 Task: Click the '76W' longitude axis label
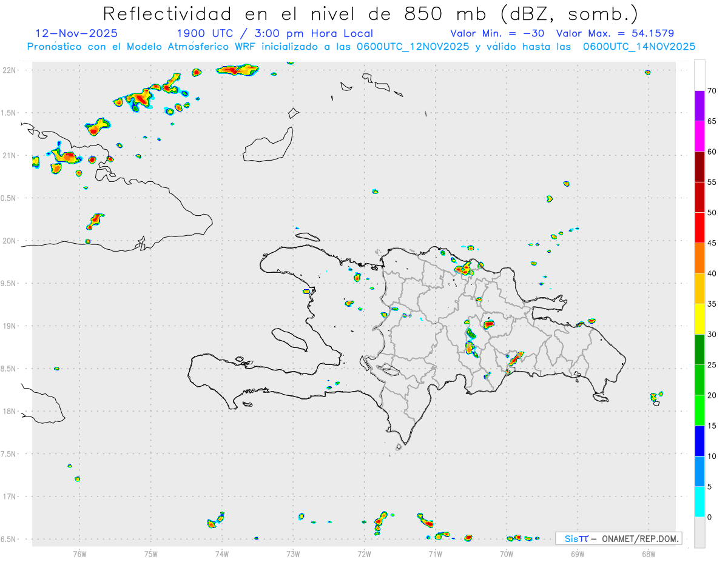(x=79, y=553)
